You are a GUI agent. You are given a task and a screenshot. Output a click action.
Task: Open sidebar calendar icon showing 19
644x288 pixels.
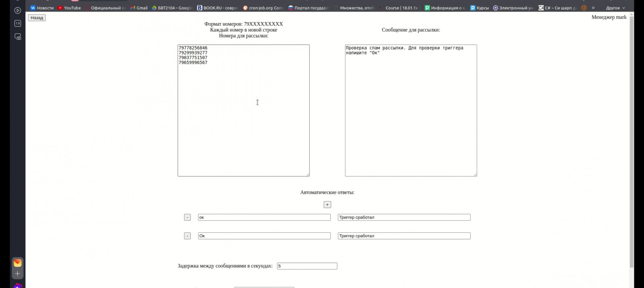18,23
